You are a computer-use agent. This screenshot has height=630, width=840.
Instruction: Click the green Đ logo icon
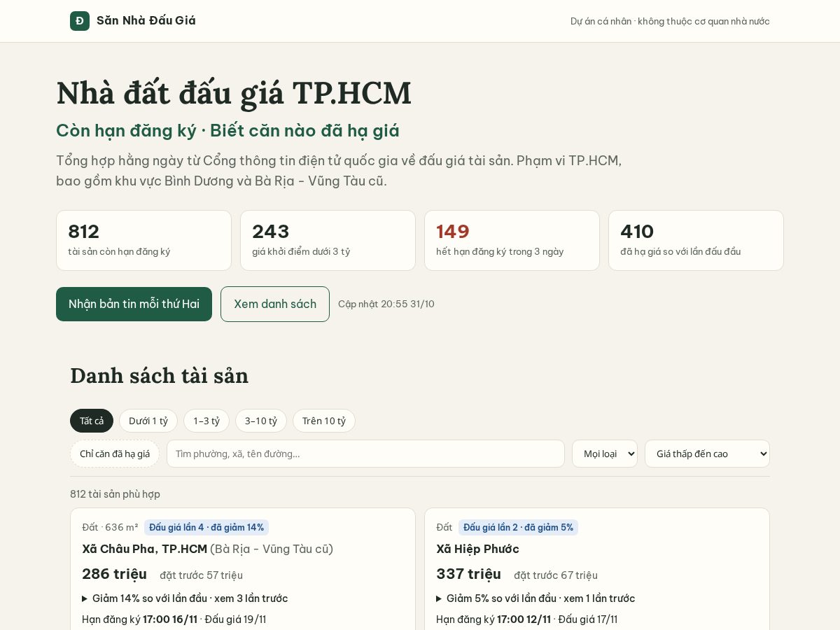click(80, 21)
